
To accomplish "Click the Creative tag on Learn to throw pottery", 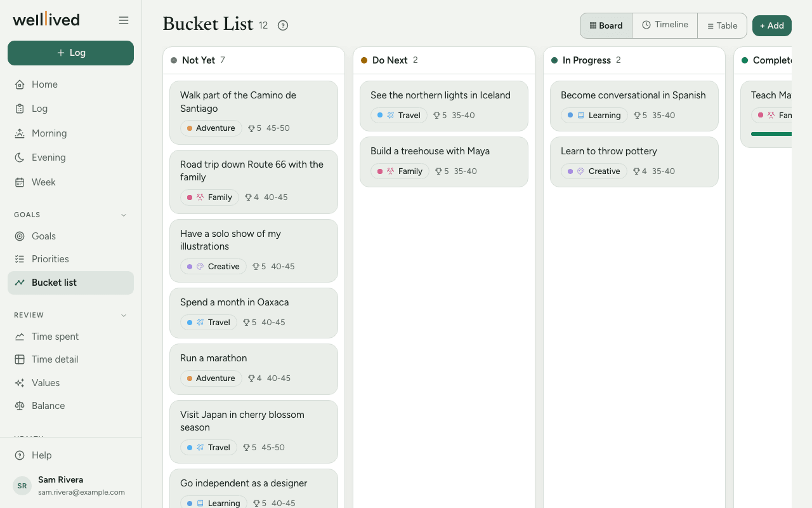I will 594,171.
